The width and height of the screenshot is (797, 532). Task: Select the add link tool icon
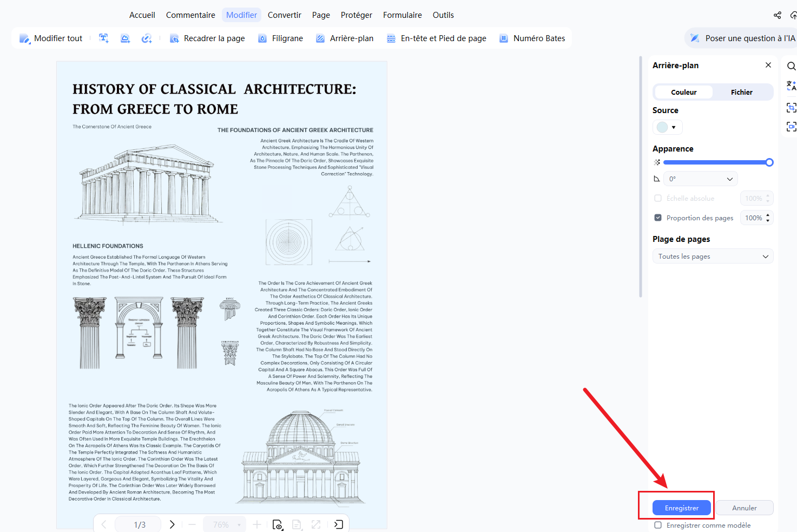tap(147, 38)
